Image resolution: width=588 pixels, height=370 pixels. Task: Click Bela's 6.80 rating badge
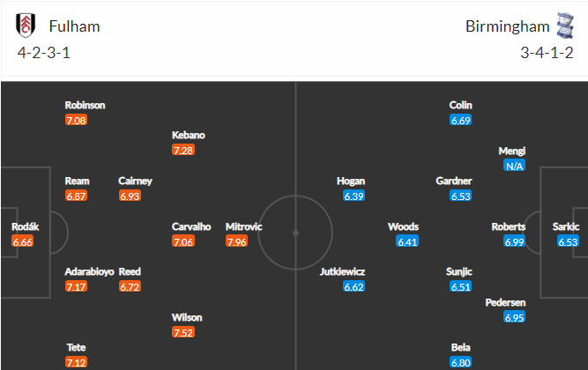click(x=460, y=362)
